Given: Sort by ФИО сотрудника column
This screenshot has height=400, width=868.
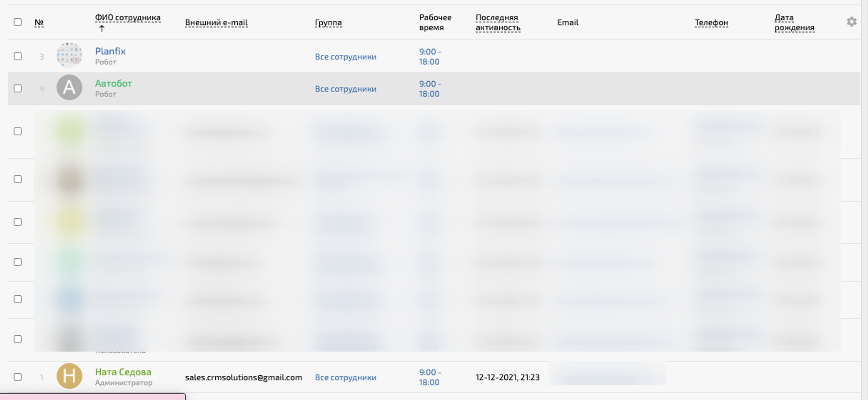Looking at the screenshot, I should point(128,18).
